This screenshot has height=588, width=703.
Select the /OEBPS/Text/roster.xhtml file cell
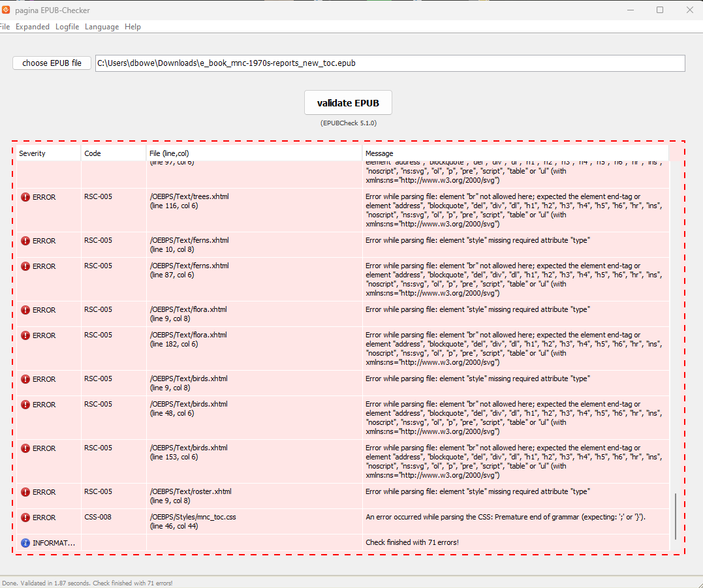coord(254,496)
